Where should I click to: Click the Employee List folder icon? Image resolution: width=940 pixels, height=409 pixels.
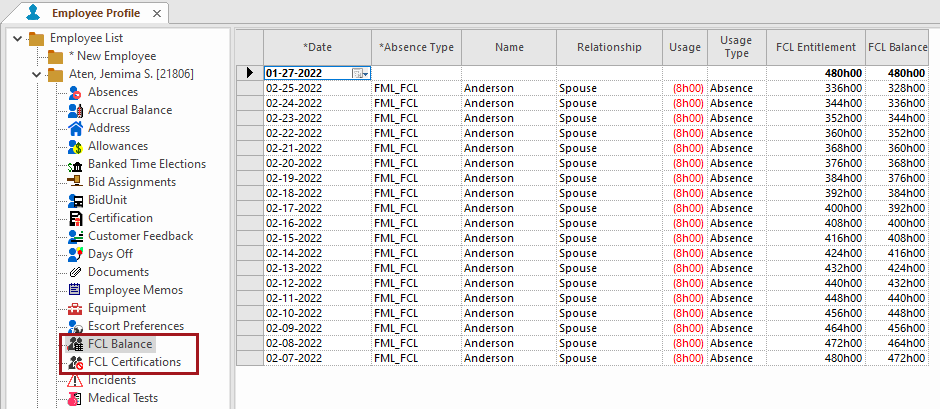click(37, 38)
